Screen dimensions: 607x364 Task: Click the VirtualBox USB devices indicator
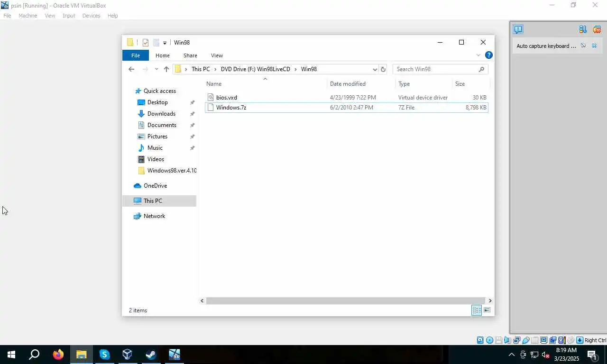[526, 340]
